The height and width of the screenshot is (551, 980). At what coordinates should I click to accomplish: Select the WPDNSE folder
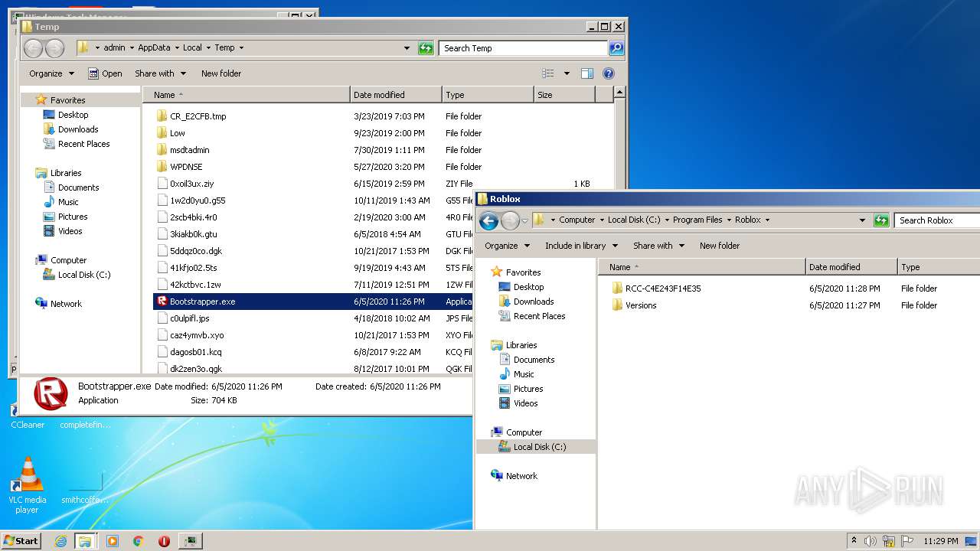186,167
